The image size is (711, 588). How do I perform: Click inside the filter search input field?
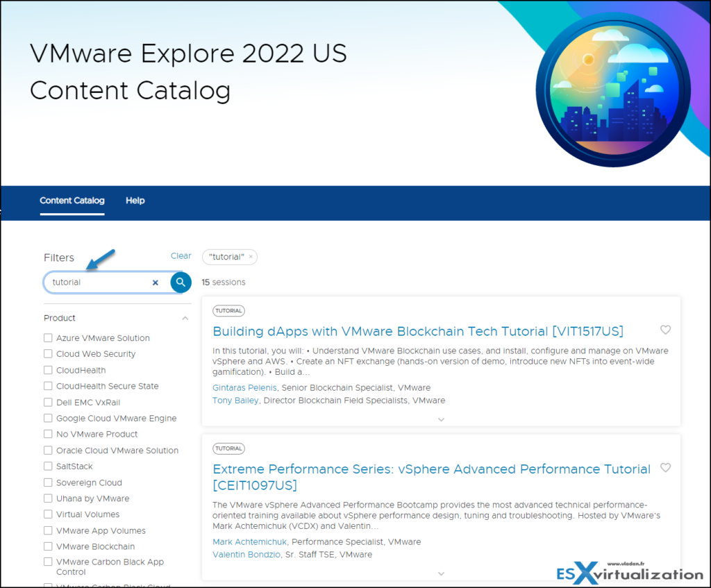click(97, 282)
